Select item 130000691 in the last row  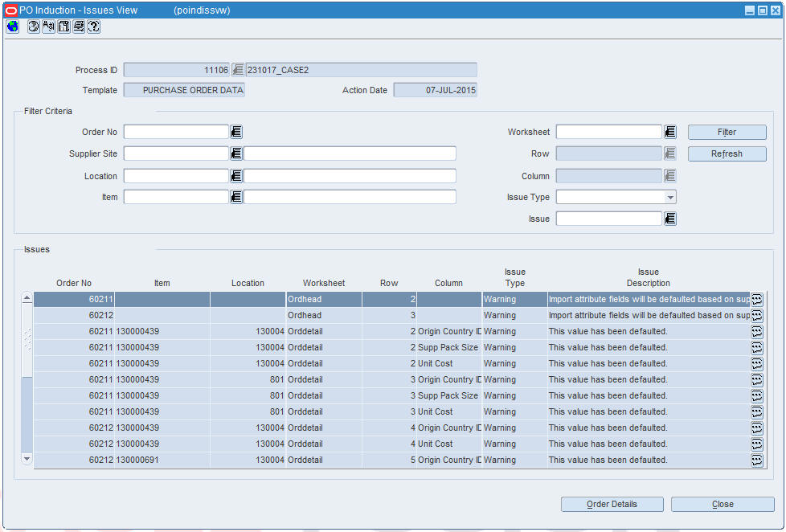point(162,460)
